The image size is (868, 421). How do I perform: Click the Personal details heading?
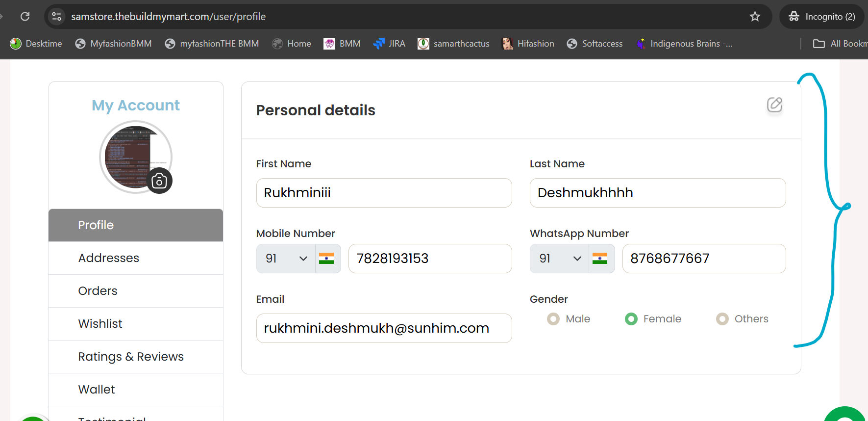click(316, 110)
